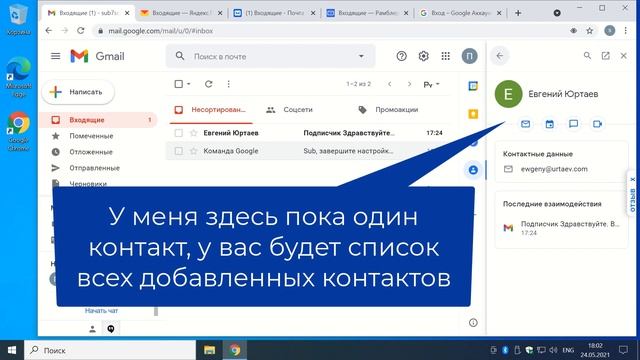
Task: Open the input language Ру dropdown
Action: click(431, 84)
